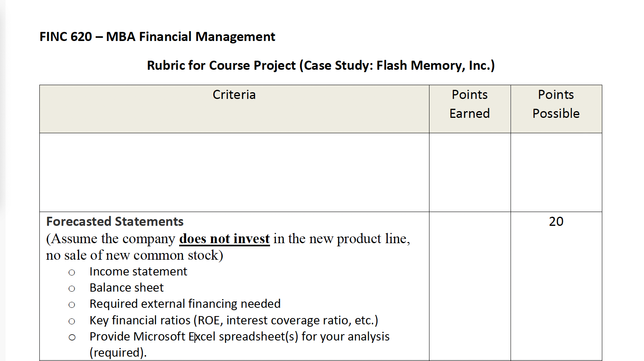Select the Points Earned header cell
The image size is (644, 361).
point(470,109)
